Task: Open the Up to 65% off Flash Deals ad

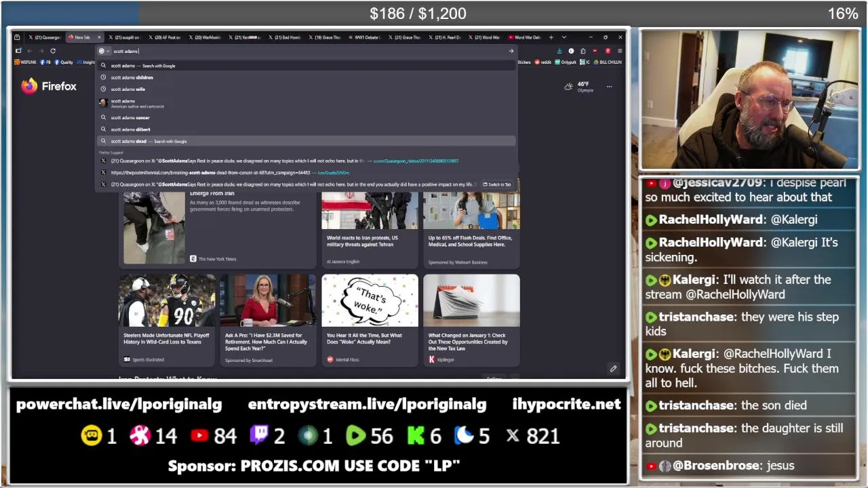Action: [471, 229]
